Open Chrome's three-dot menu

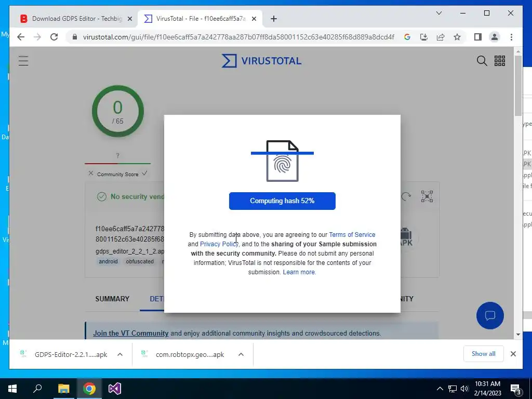tap(511, 37)
